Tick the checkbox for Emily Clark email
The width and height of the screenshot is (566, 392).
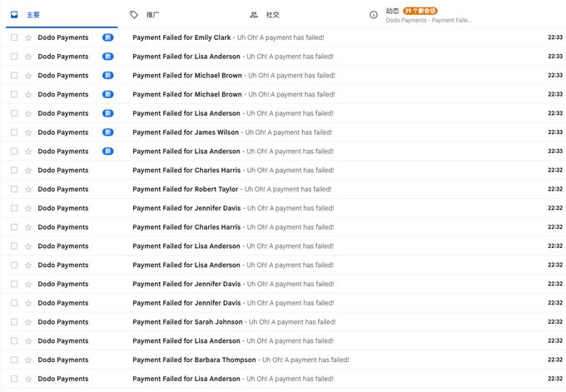click(x=14, y=37)
